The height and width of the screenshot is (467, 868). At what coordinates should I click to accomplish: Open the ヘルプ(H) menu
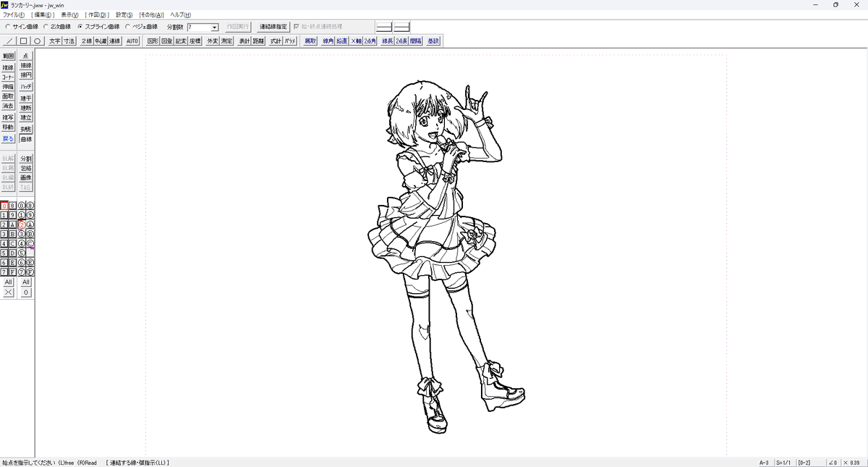181,14
